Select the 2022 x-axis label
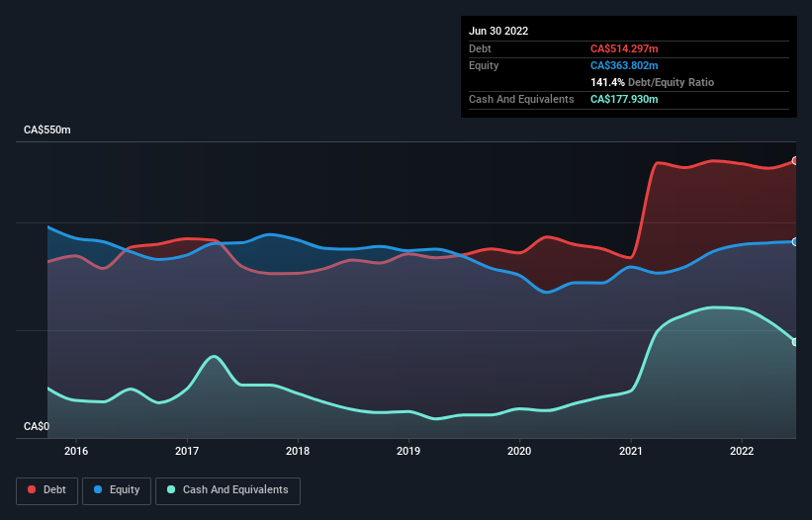The width and height of the screenshot is (812, 520). (742, 452)
